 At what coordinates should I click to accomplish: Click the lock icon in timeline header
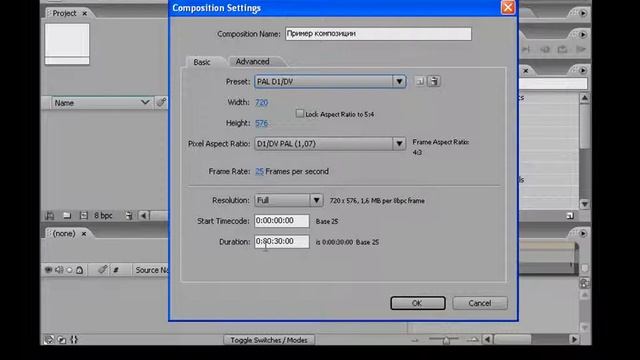pos(80,270)
